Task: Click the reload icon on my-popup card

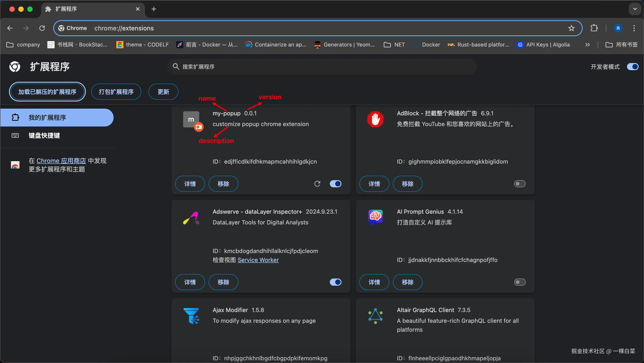Action: point(317,184)
